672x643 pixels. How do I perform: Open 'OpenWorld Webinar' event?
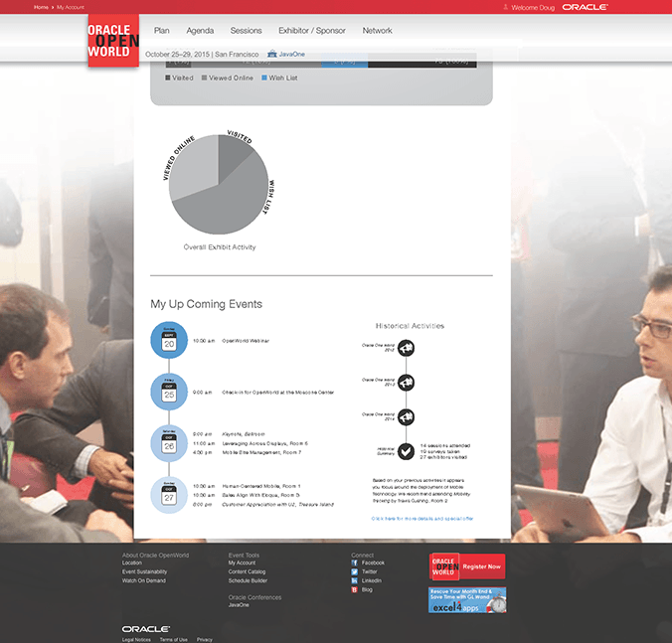click(246, 341)
